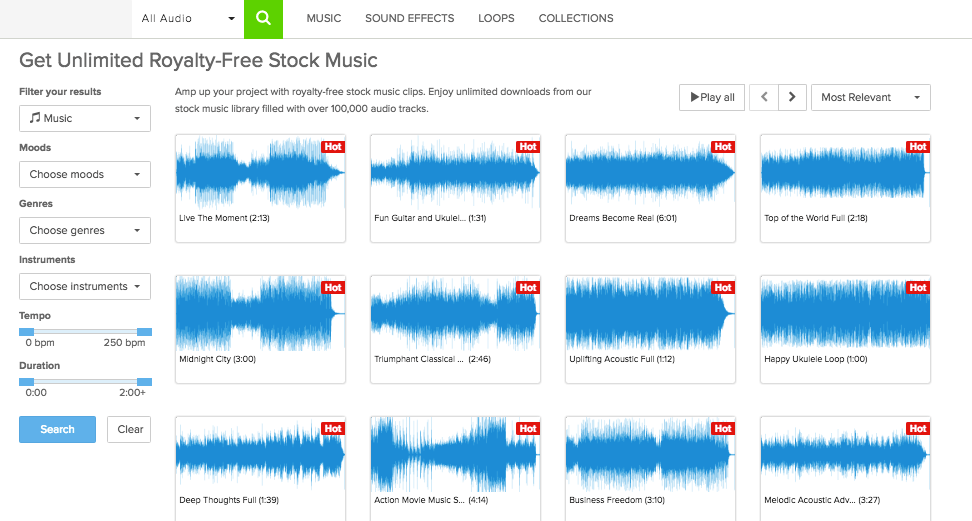Viewport: 972px width, 521px height.
Task: Open the Most Relevant sort dropdown
Action: pos(870,97)
